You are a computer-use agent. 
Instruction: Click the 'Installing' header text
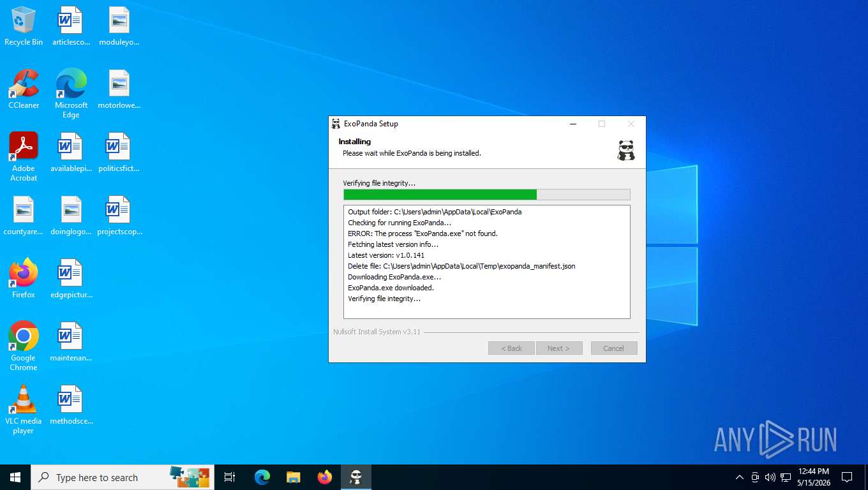(354, 142)
